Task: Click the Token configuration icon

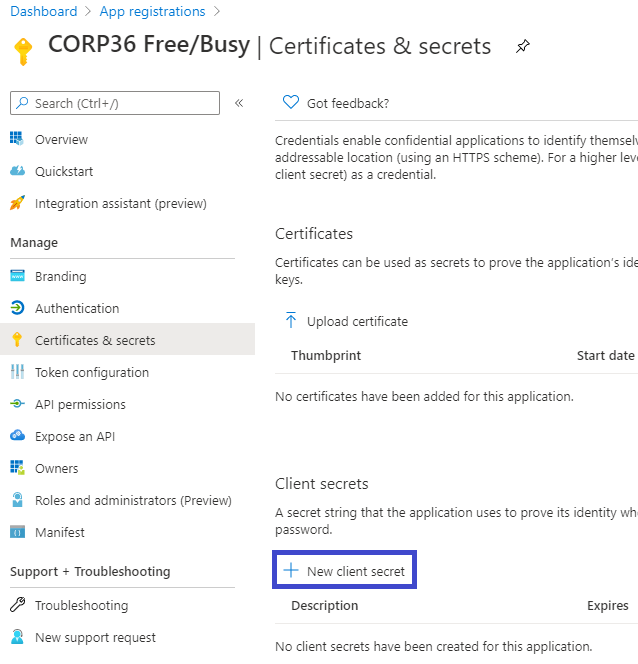Action: coord(17,372)
